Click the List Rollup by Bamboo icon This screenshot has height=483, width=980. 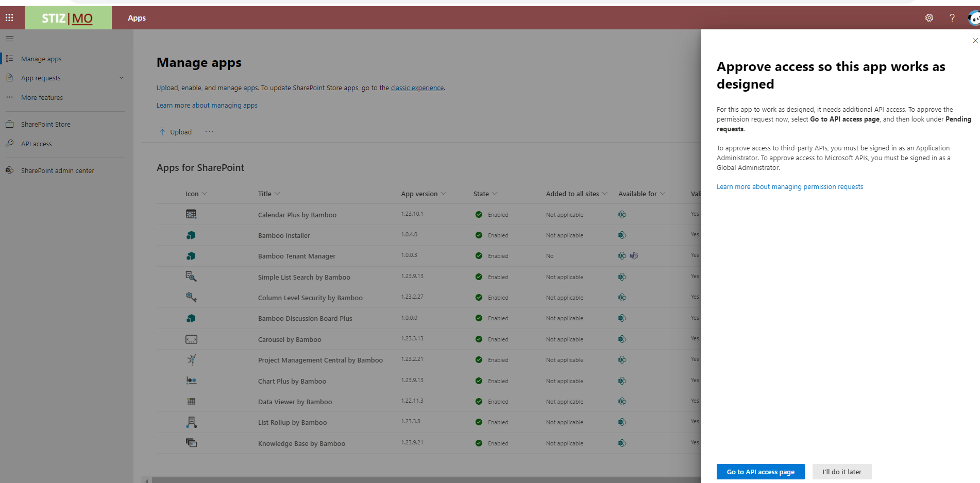191,422
